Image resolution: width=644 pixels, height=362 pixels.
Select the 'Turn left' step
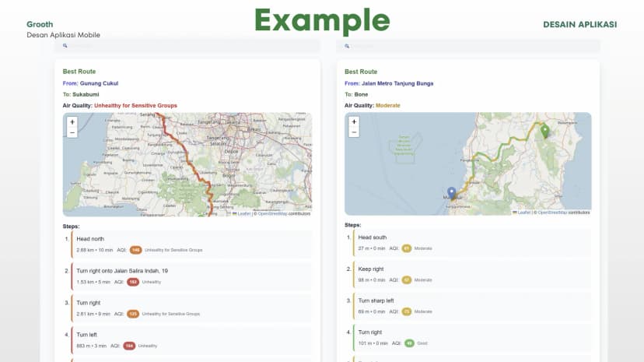coord(191,340)
